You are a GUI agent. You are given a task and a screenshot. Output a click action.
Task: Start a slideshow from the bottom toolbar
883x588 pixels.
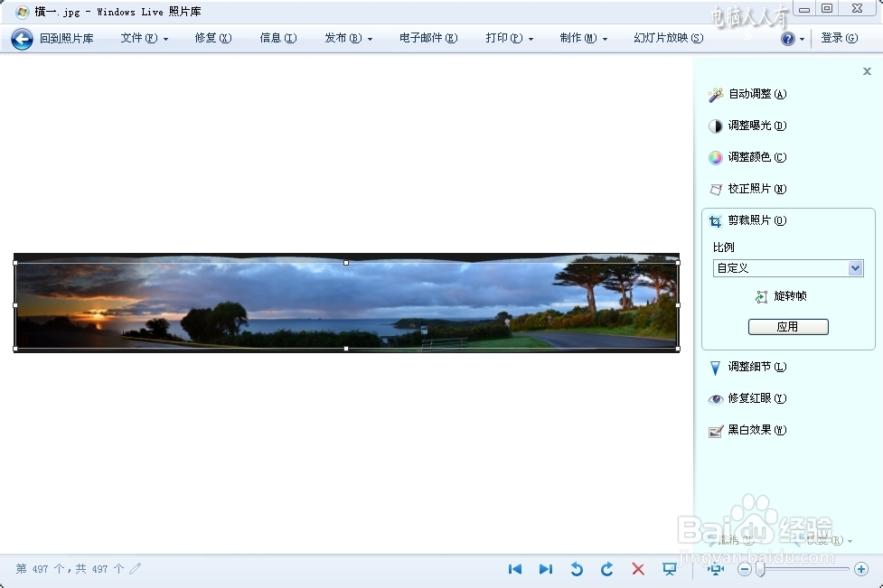tap(669, 569)
